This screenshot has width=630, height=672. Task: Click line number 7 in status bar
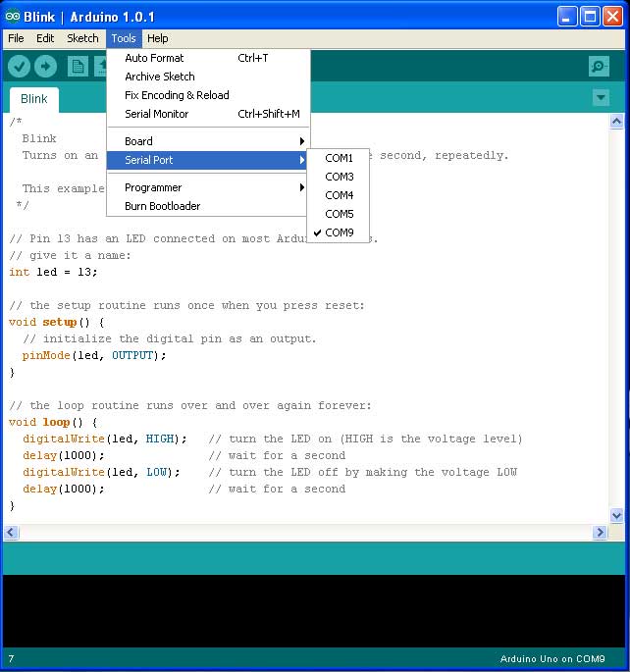coord(11,659)
